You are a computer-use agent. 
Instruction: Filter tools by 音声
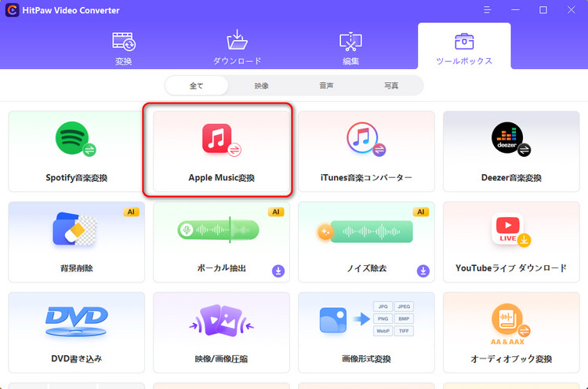click(x=326, y=85)
